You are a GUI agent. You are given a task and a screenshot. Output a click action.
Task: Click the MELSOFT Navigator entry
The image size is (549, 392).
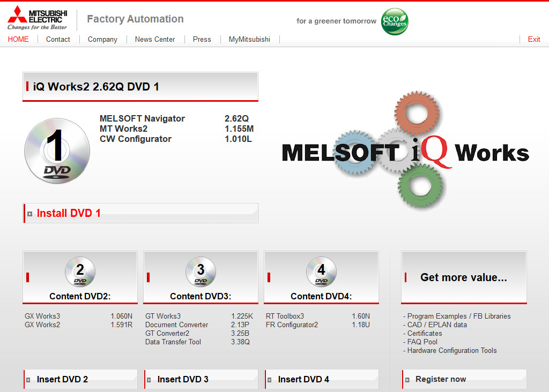(x=142, y=118)
